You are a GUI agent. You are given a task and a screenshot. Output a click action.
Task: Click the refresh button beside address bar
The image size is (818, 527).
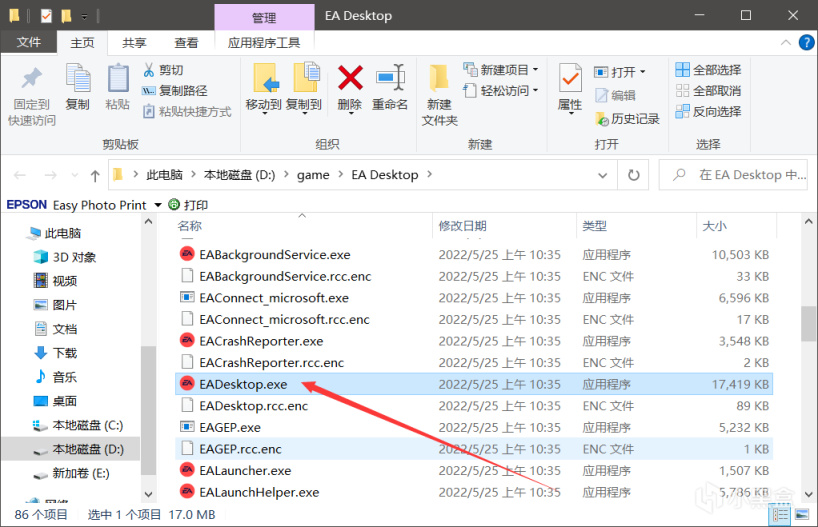pyautogui.click(x=633, y=175)
